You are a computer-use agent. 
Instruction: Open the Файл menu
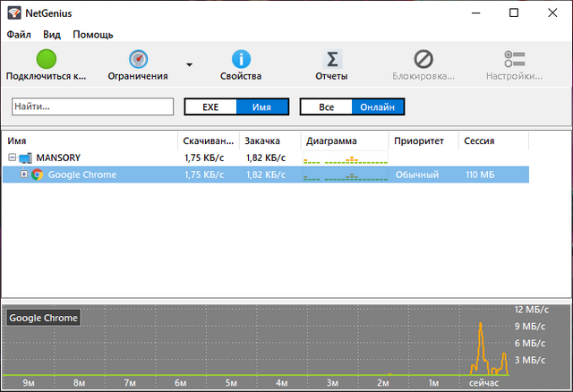[x=19, y=35]
